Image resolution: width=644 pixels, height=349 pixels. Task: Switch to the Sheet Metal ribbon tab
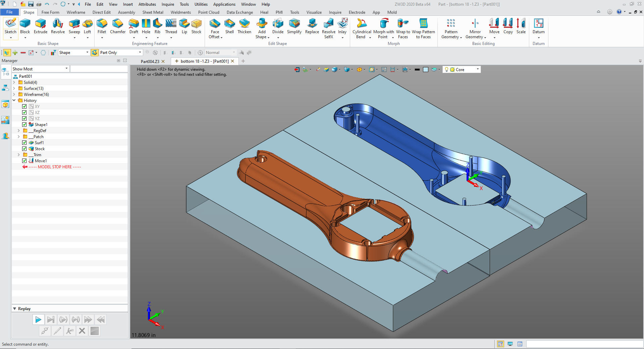[x=153, y=12]
